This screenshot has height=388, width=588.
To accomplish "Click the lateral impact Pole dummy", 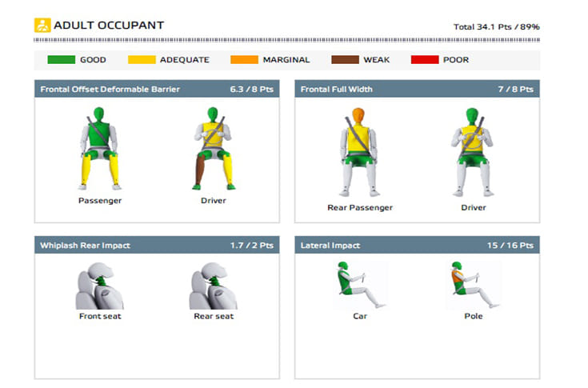I will point(473,285).
